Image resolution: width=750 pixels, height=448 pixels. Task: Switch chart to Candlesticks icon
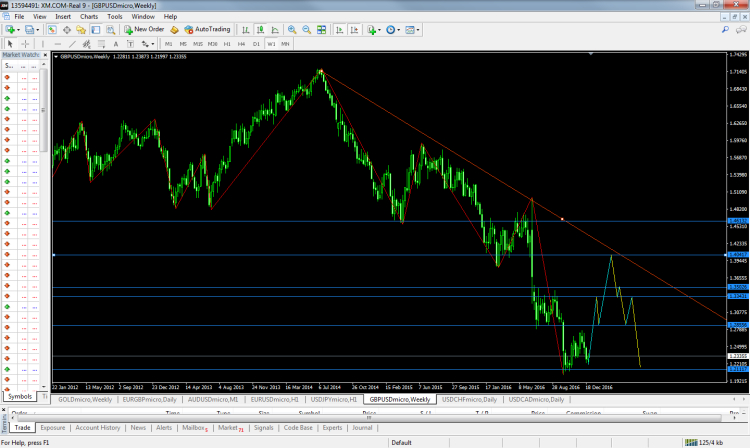coord(260,30)
